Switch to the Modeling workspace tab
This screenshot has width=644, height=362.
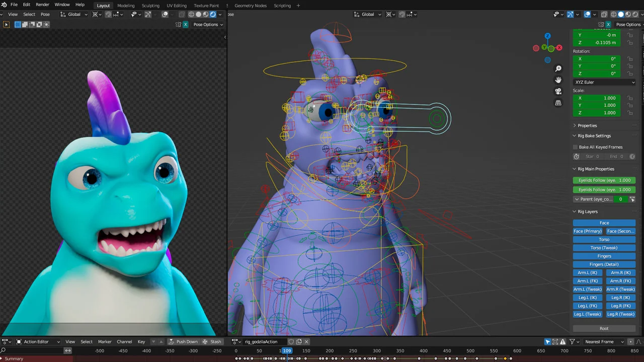[x=126, y=6]
